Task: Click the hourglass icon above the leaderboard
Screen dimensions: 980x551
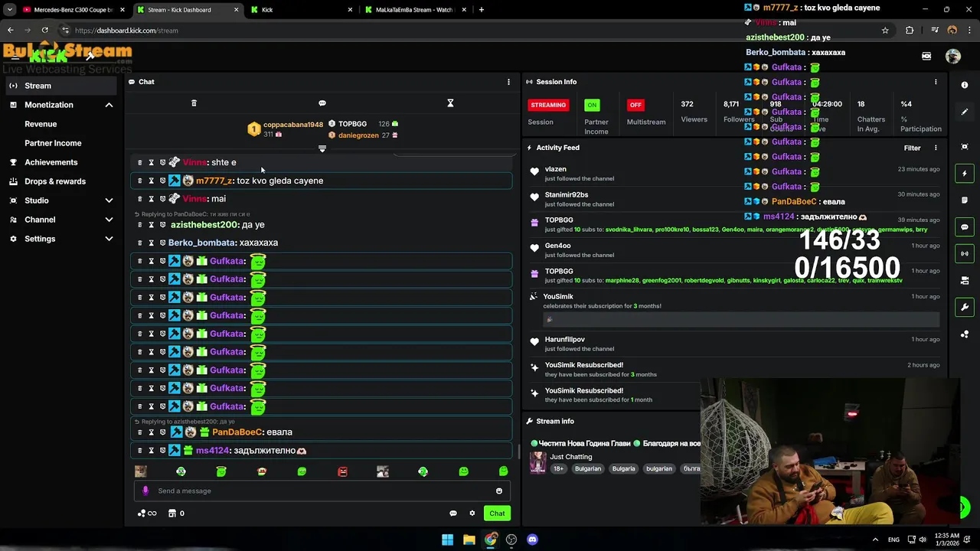Action: click(450, 103)
